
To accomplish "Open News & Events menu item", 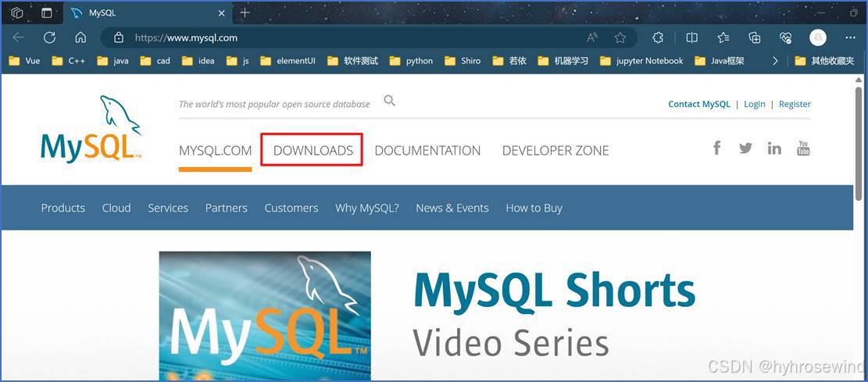I will (x=452, y=208).
